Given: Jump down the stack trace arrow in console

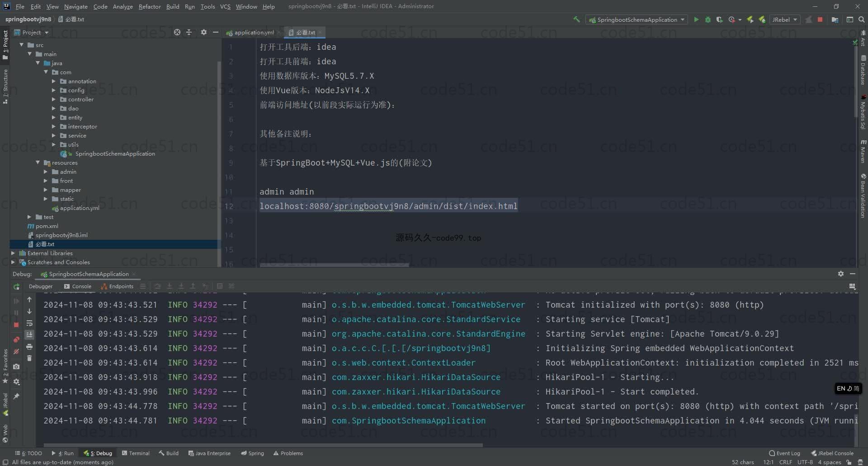Looking at the screenshot, I should pyautogui.click(x=29, y=311).
